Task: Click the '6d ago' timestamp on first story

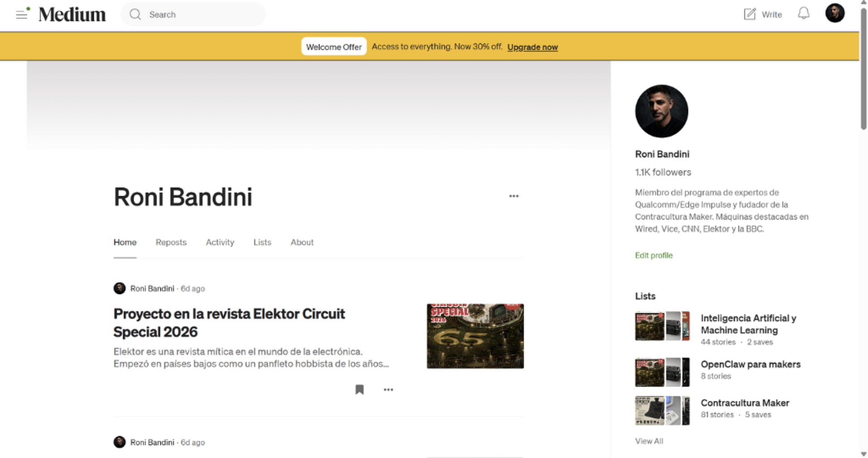Action: coord(193,288)
